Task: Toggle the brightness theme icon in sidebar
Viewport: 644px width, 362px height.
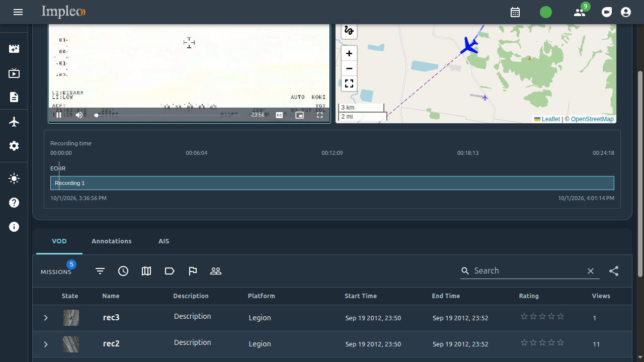Action: 14,178
